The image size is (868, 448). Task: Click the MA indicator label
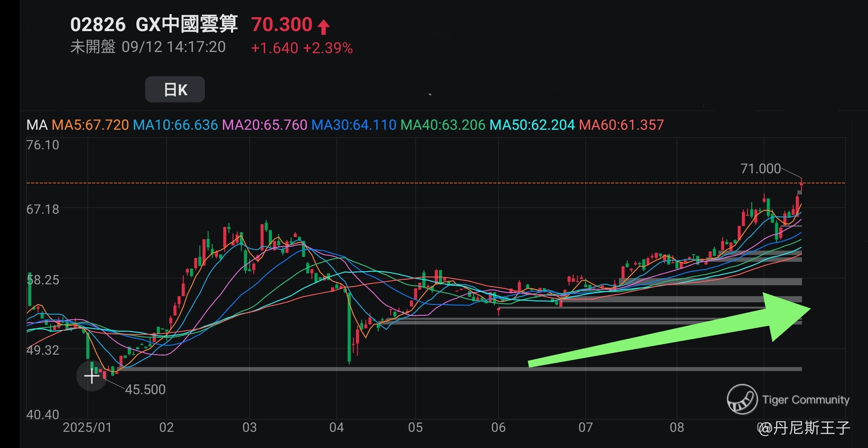(x=37, y=125)
